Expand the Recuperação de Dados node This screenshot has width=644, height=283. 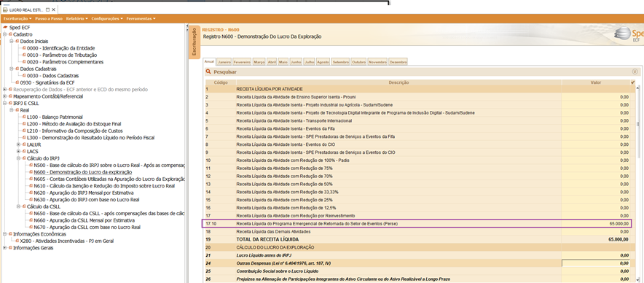(4, 89)
